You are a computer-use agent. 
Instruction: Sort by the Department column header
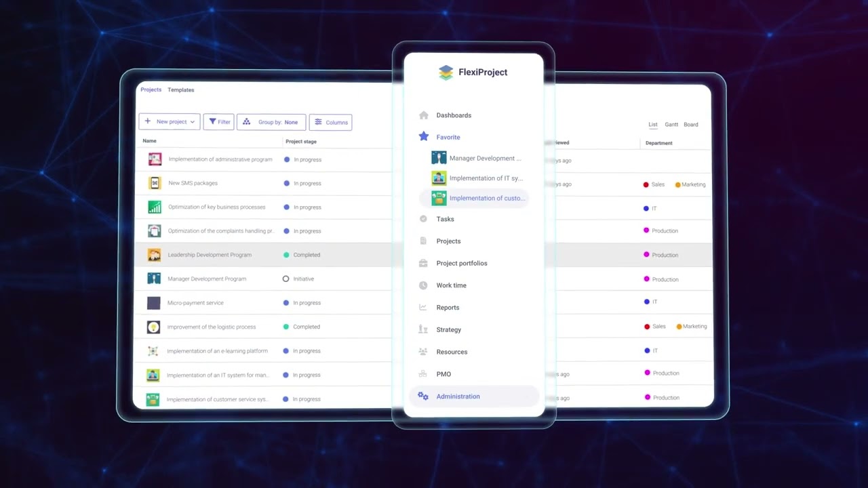pos(659,143)
